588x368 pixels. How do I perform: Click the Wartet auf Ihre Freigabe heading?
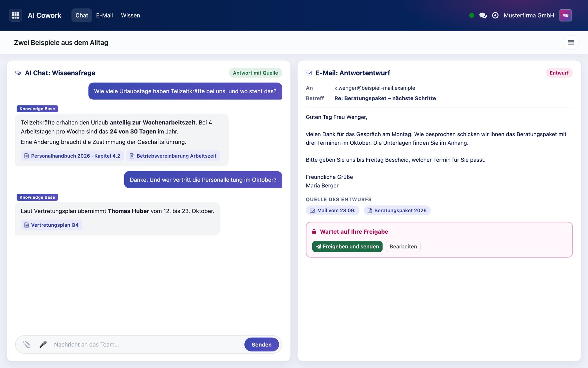pyautogui.click(x=354, y=232)
